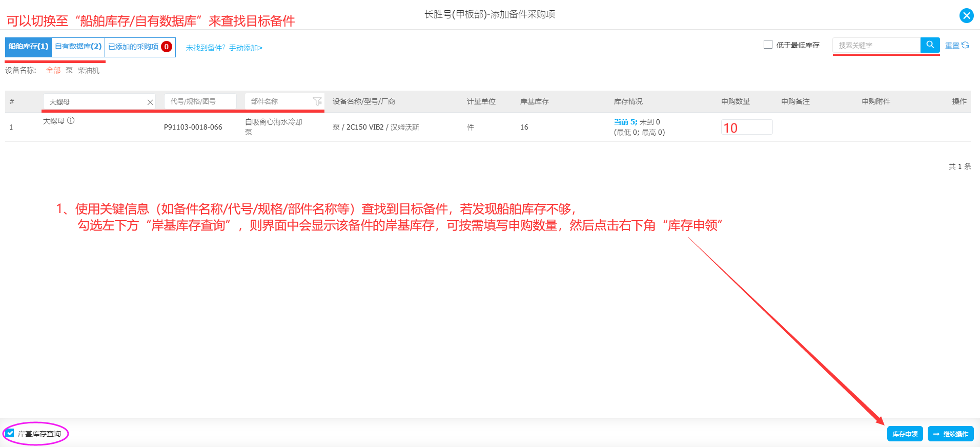Click the 库存情况 column header
980x447 pixels.
628,101
